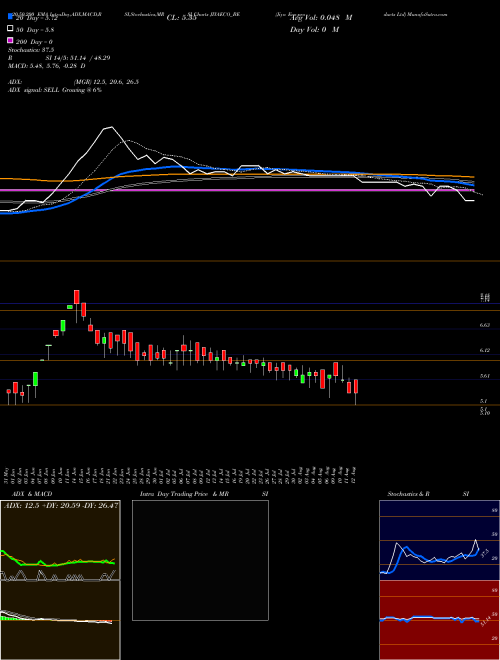The width and height of the screenshot is (500, 660).
Task: Click the 'Day Vol: 0 M' label
Action: tap(314, 29)
